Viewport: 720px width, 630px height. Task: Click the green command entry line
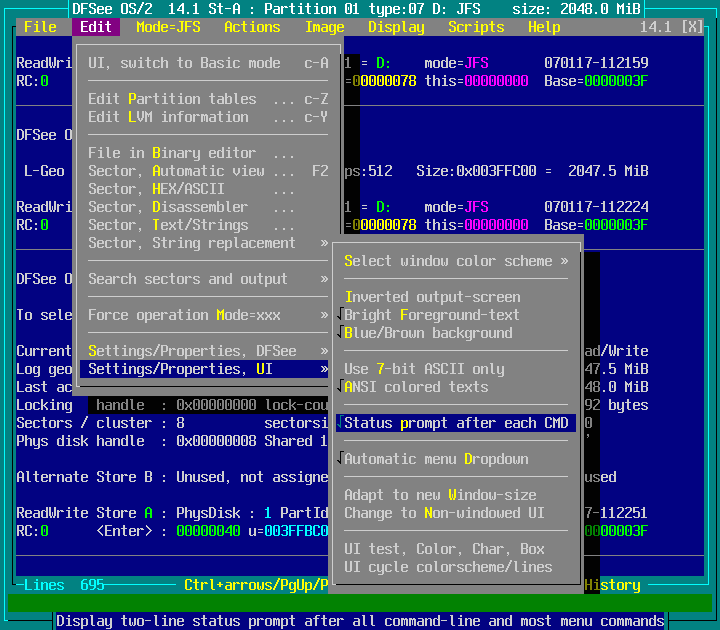(360, 603)
